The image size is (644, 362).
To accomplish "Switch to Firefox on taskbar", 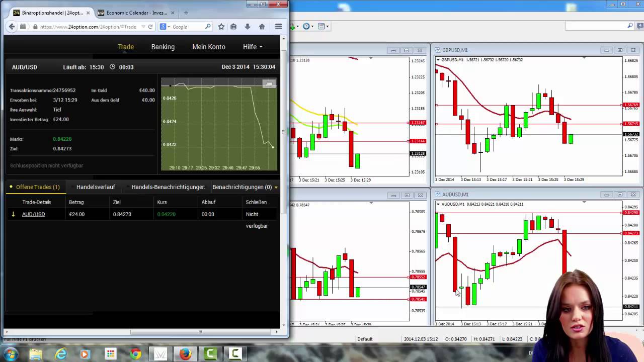I will tap(185, 354).
